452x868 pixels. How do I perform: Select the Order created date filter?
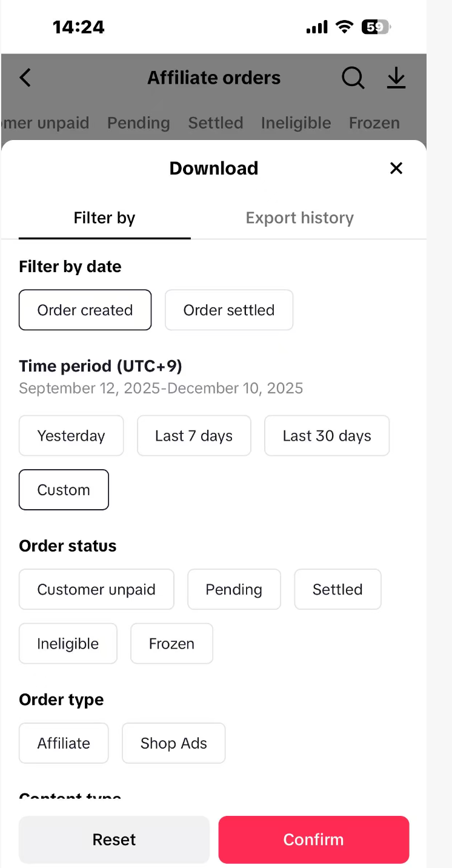[x=85, y=310]
